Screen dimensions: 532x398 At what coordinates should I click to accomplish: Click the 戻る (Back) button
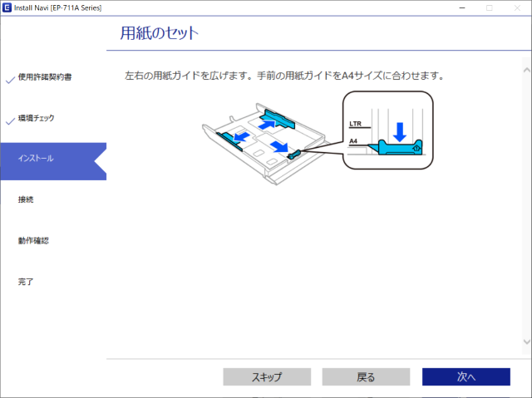(x=366, y=376)
